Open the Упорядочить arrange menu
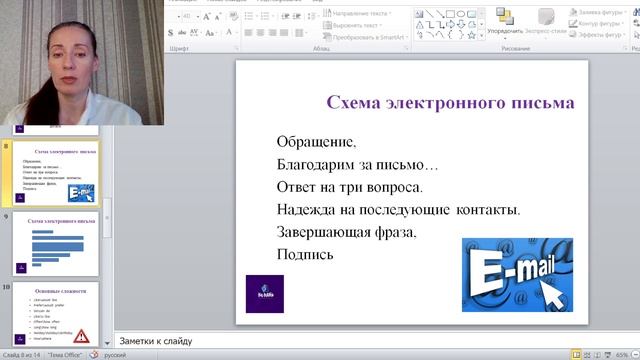 (505, 23)
